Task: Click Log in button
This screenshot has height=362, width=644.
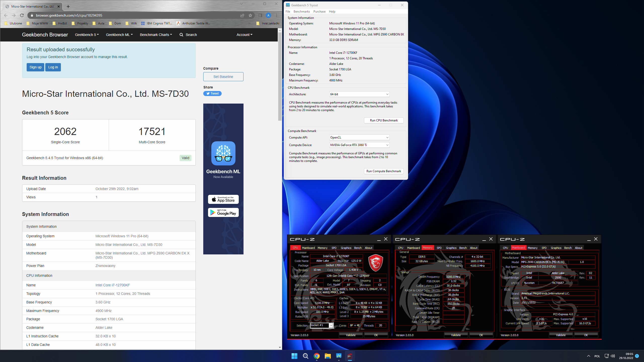Action: click(53, 67)
